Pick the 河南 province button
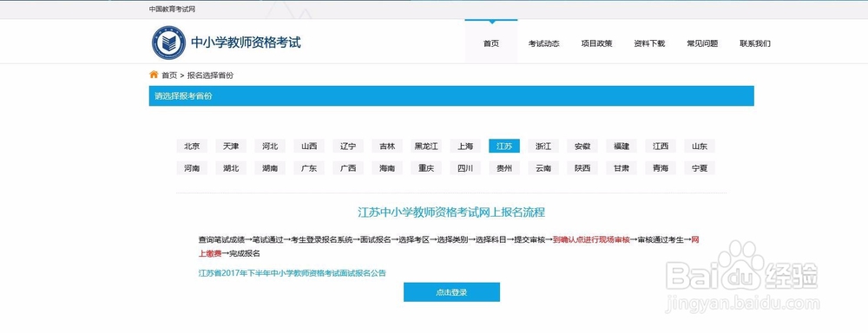The height and width of the screenshot is (333, 868). click(x=192, y=168)
